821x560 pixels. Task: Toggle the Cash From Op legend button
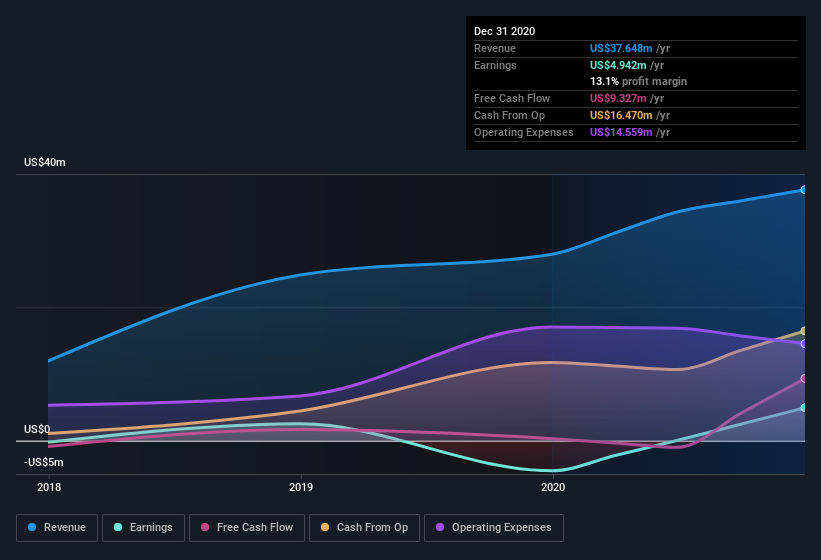[364, 528]
